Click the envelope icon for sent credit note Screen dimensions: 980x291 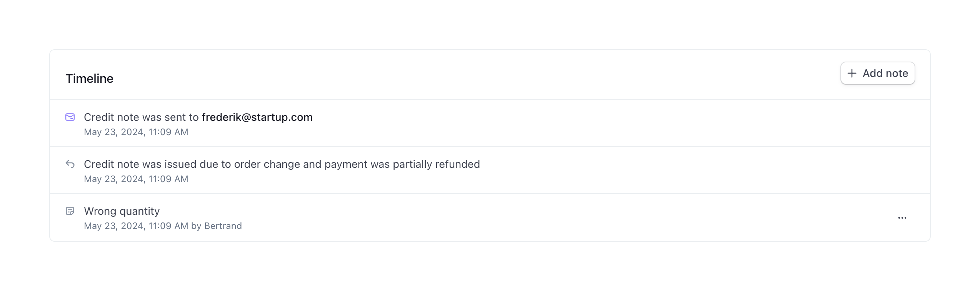pos(70,117)
